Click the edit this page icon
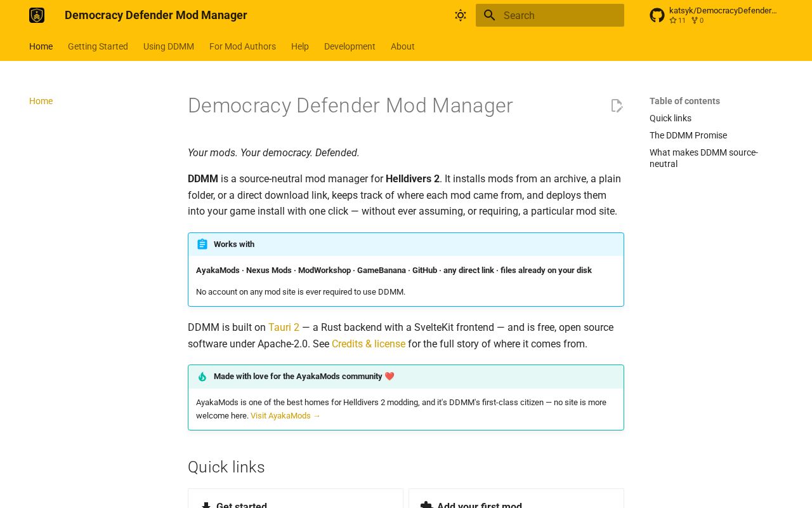This screenshot has height=508, width=812. pos(617,105)
